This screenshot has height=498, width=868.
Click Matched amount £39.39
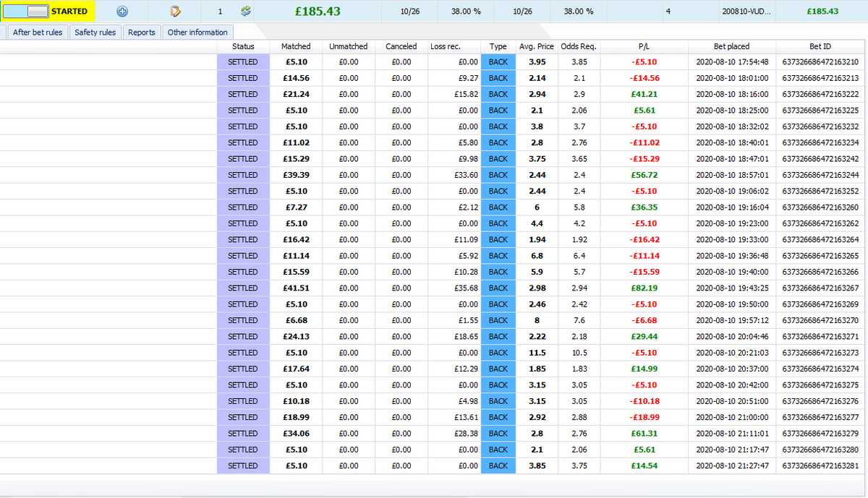click(296, 175)
